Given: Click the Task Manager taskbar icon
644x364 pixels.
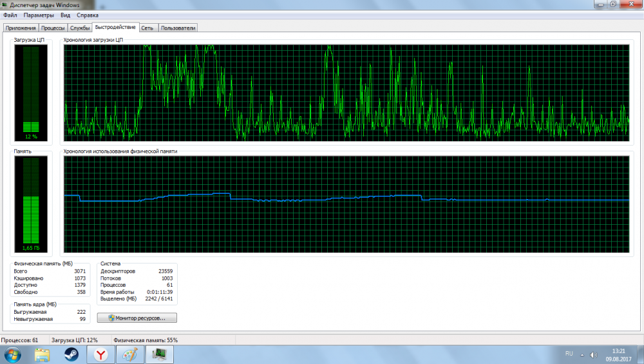Looking at the screenshot, I should [158, 354].
